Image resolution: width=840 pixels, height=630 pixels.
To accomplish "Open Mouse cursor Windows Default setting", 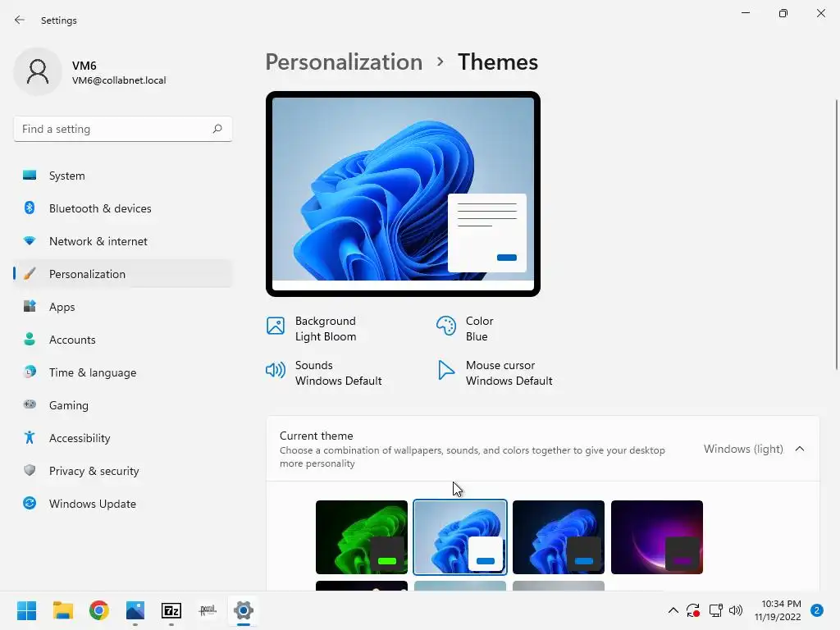I will click(495, 373).
